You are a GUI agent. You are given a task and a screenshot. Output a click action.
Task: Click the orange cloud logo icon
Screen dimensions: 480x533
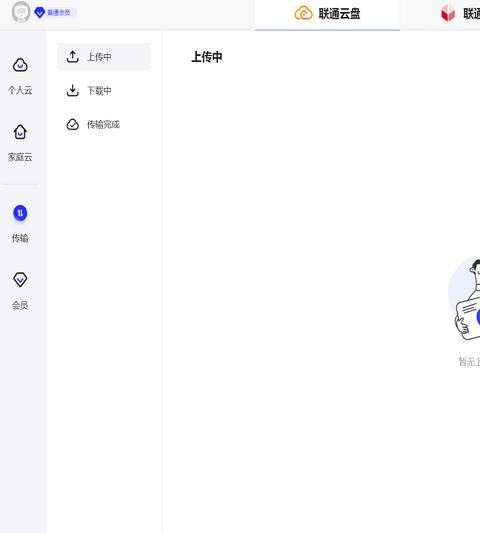click(x=303, y=14)
